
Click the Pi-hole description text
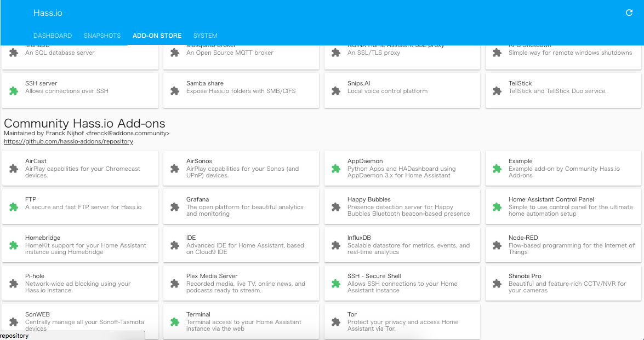pyautogui.click(x=78, y=287)
